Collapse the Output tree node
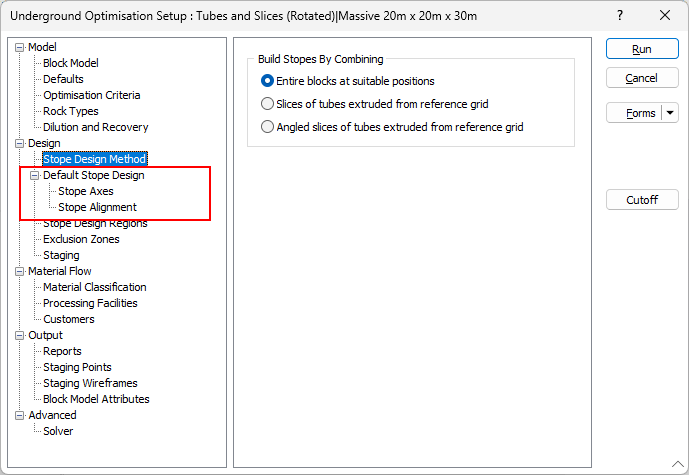This screenshot has width=689, height=475. [x=20, y=336]
